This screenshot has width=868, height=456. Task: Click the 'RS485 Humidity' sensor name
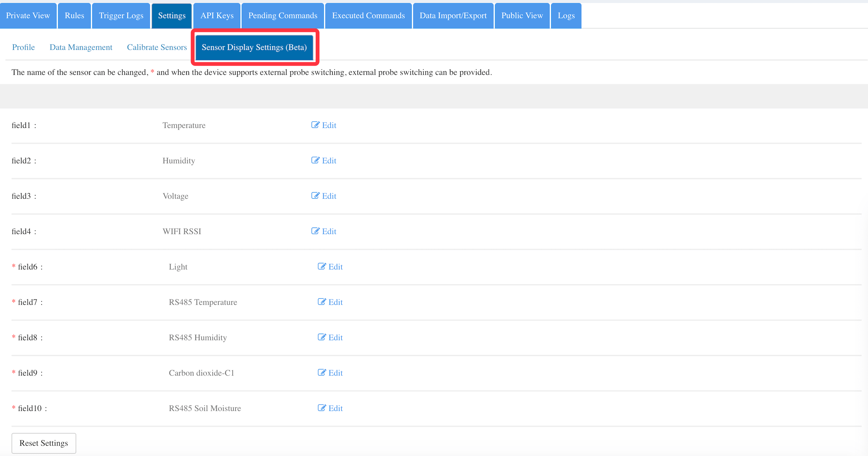pyautogui.click(x=198, y=337)
